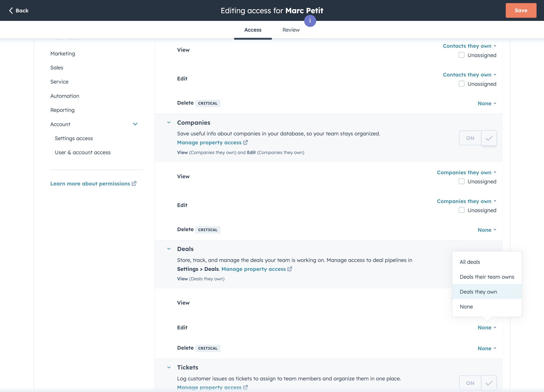Open Companies Edit 'Companies they own' dropdown
This screenshot has height=392, width=544.
click(466, 201)
